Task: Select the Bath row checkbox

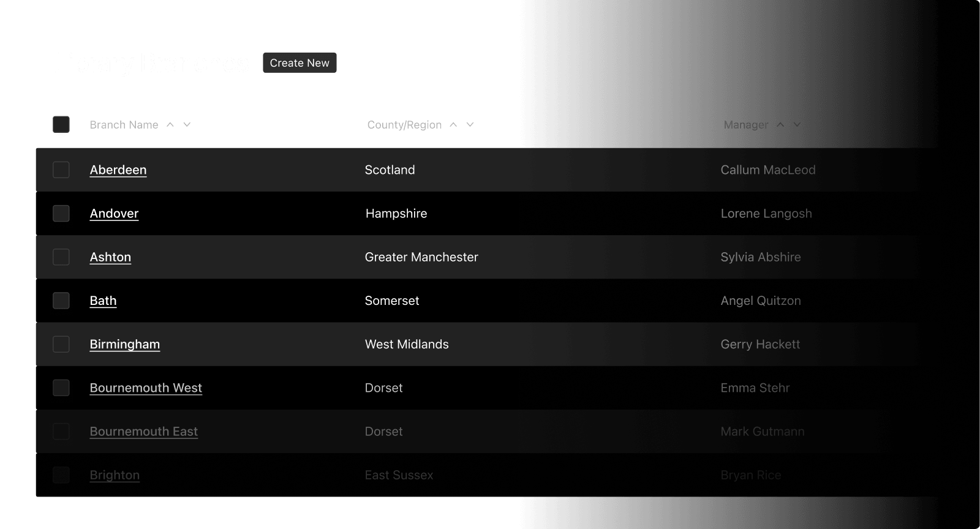Action: 61,301
